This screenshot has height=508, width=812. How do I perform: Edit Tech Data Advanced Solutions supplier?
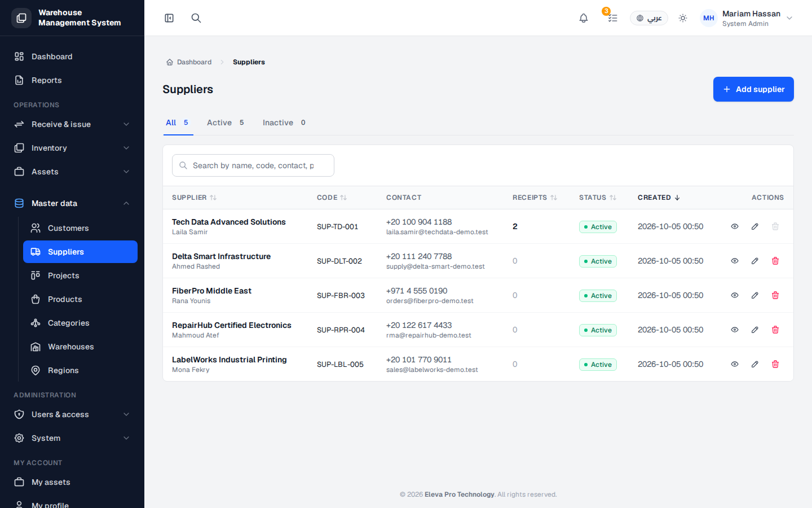point(755,226)
